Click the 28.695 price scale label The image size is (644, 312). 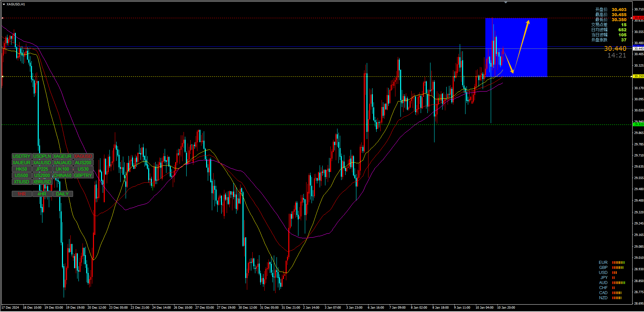coord(639,304)
